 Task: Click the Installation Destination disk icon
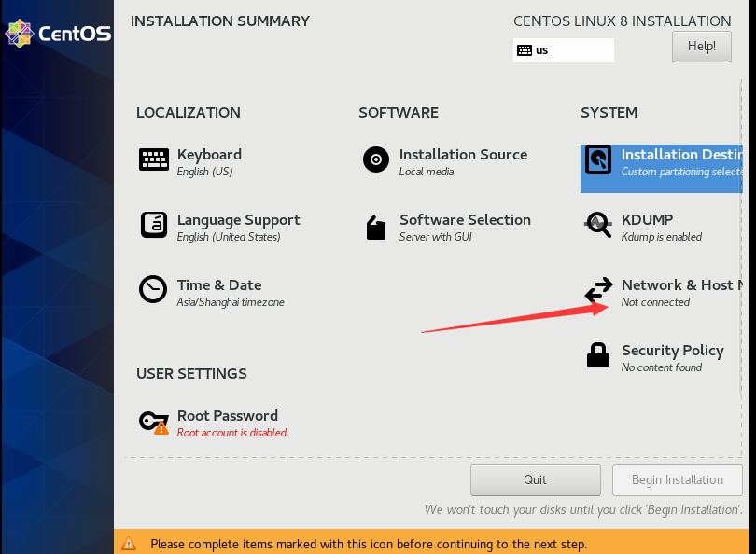[x=598, y=159]
